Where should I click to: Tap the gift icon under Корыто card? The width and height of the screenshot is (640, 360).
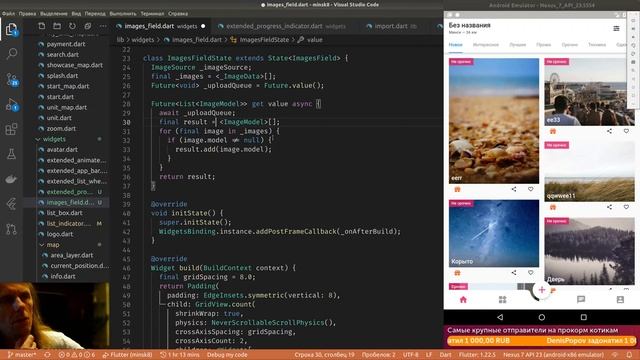457,273
